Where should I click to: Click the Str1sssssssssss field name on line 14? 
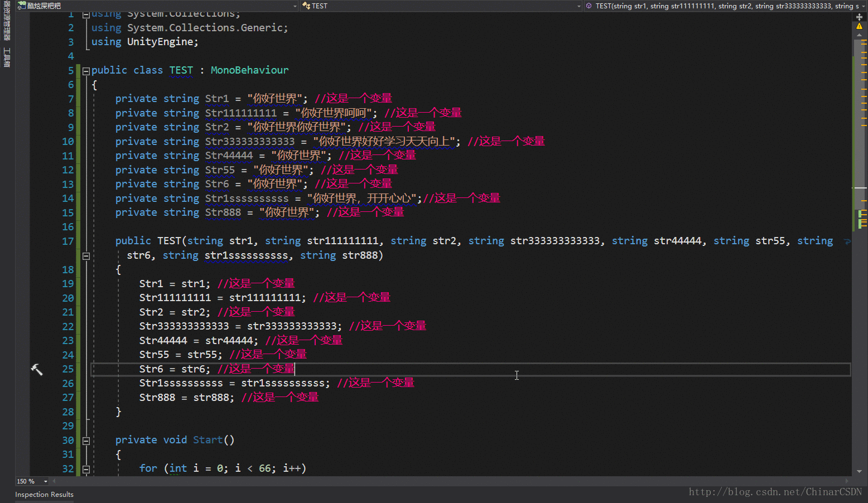tap(247, 199)
